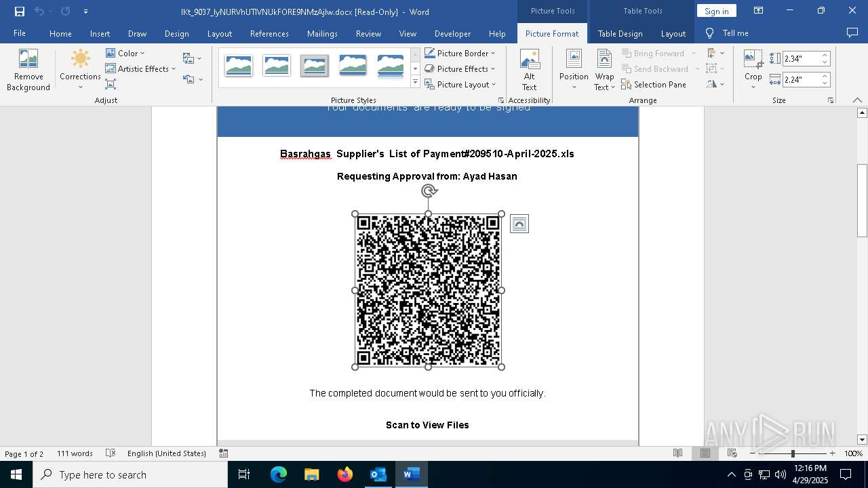Click the vertical scrollbar down arrow
The image size is (868, 488).
pos(863,439)
